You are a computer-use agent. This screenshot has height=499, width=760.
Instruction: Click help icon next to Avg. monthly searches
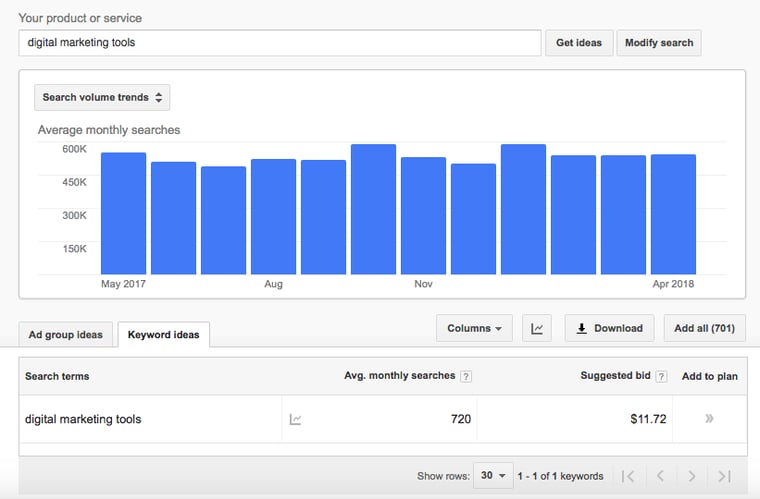point(466,376)
